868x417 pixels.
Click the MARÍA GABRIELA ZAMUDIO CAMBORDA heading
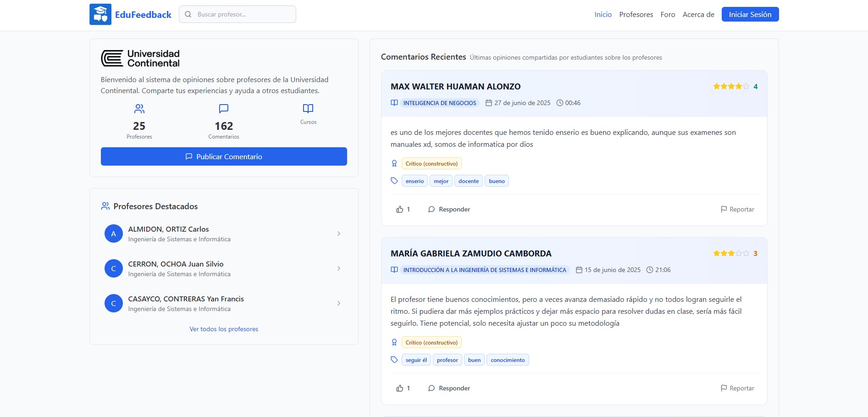coord(471,253)
